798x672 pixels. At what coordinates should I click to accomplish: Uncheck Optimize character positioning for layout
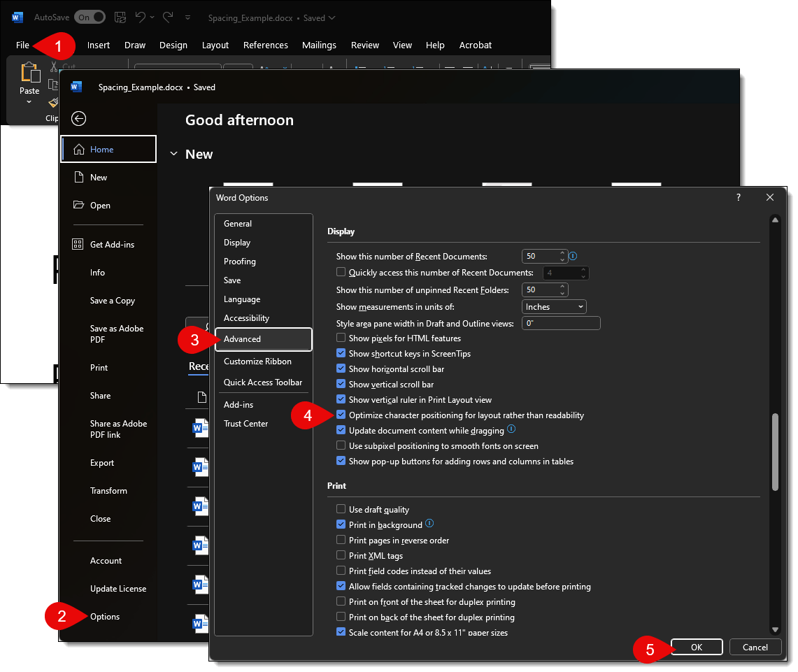341,415
